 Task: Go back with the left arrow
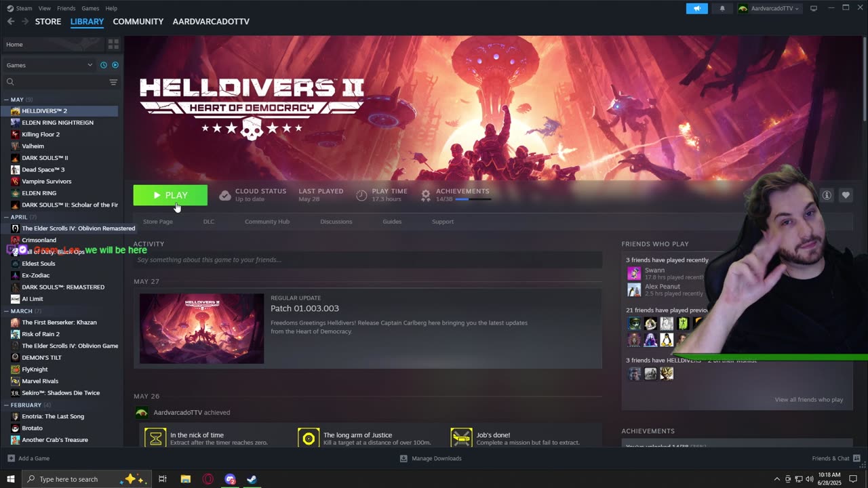coord(11,22)
